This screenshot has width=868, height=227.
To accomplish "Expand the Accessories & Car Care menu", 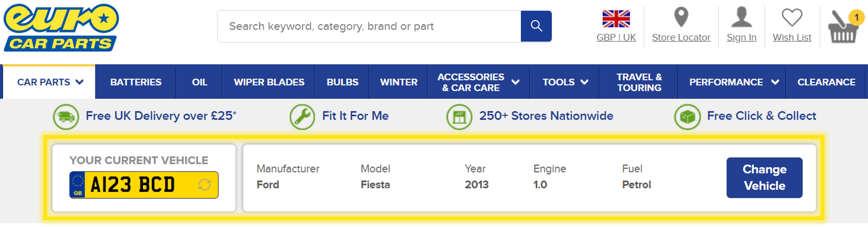I will (515, 82).
